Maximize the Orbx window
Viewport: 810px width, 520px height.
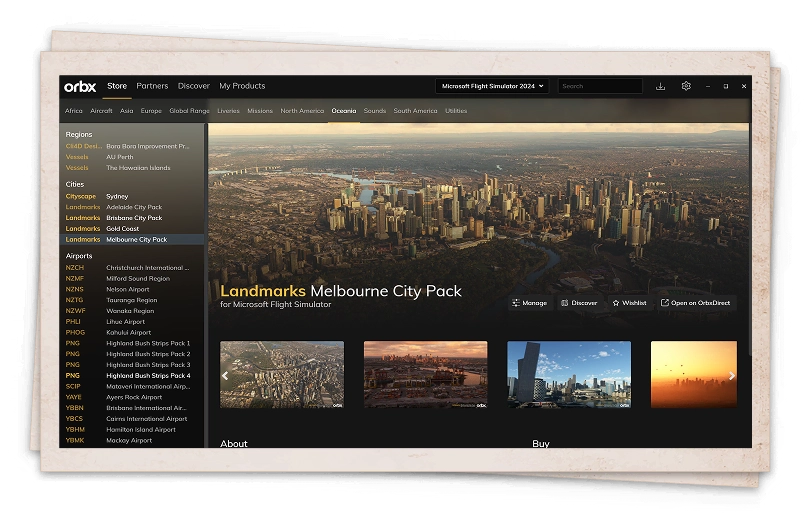725,86
